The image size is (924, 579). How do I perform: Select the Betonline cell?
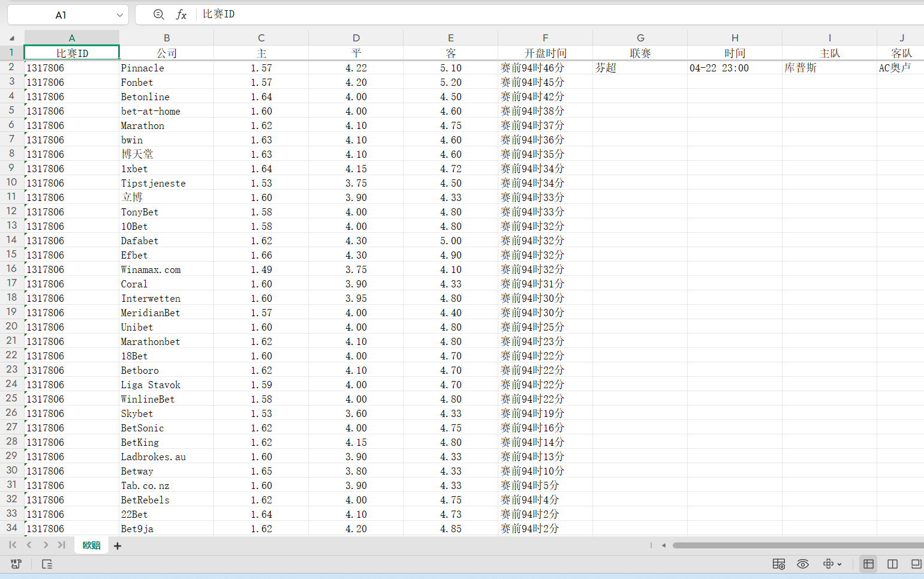(167, 97)
